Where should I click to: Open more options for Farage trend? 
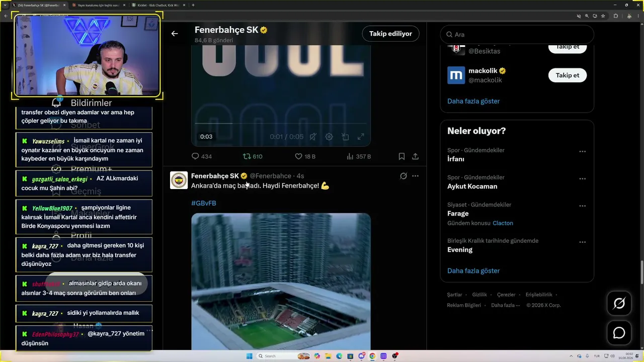pos(582,206)
